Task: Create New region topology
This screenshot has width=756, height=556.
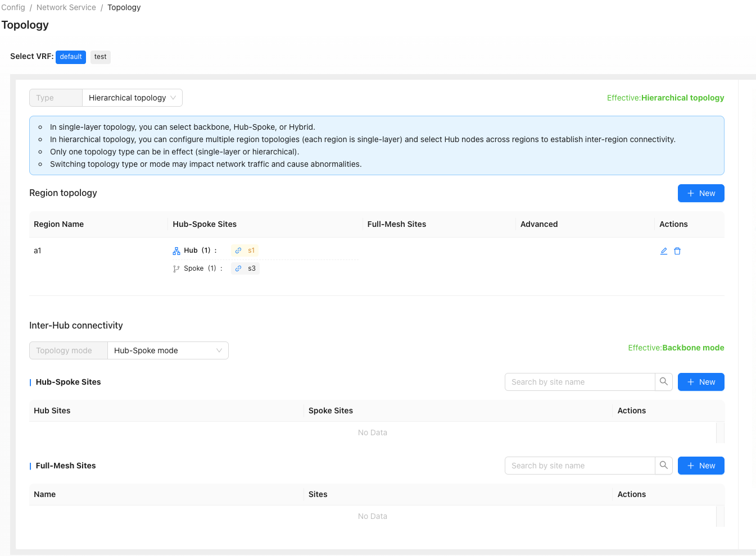Action: (701, 193)
